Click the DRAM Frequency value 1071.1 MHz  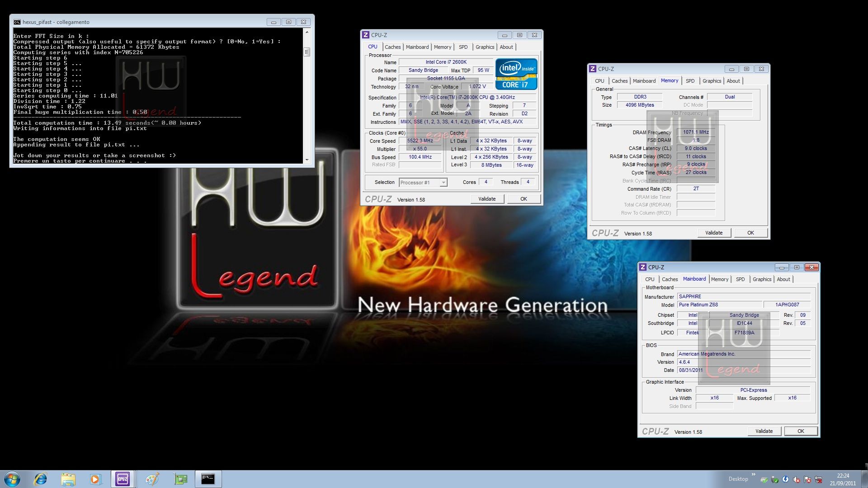coord(696,132)
